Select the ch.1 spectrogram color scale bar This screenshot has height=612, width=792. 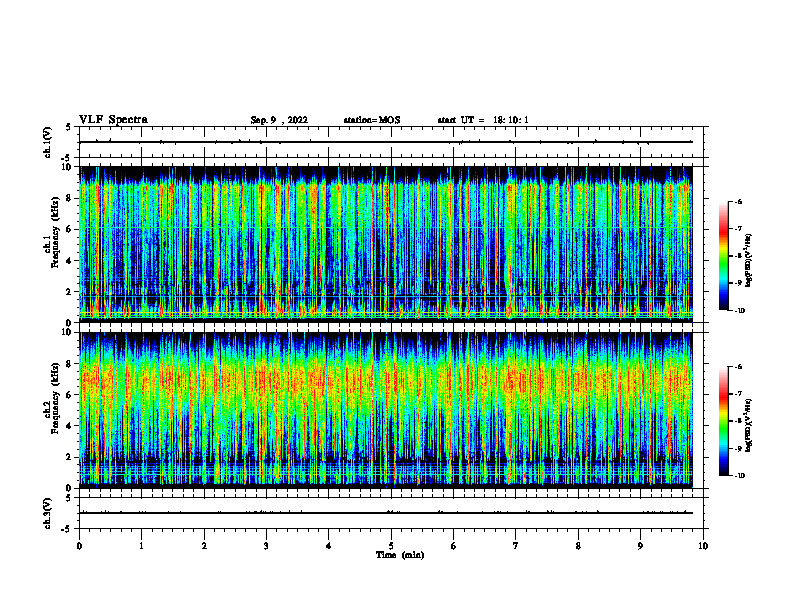723,256
